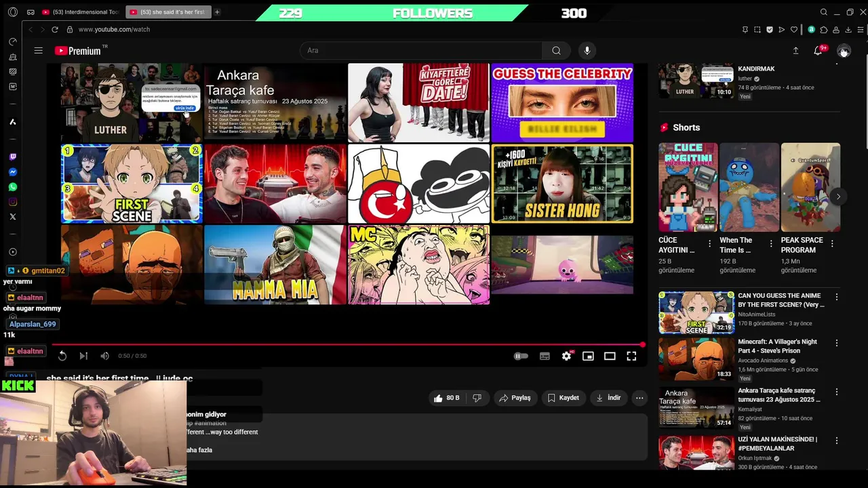Open the MAMMA MIA endscreen thumbnail
Viewport: 868px width, 488px height.
pyautogui.click(x=275, y=264)
